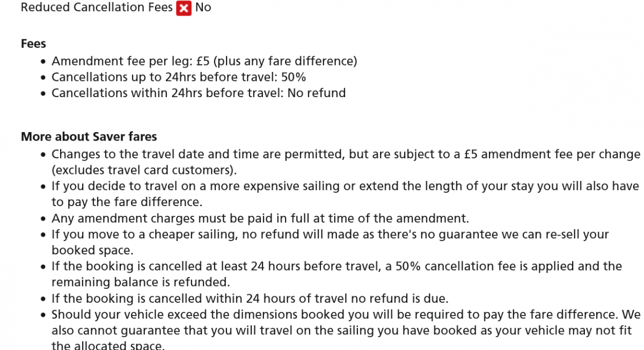Click the bold "Fees" heading
The image size is (644, 350).
tap(33, 43)
